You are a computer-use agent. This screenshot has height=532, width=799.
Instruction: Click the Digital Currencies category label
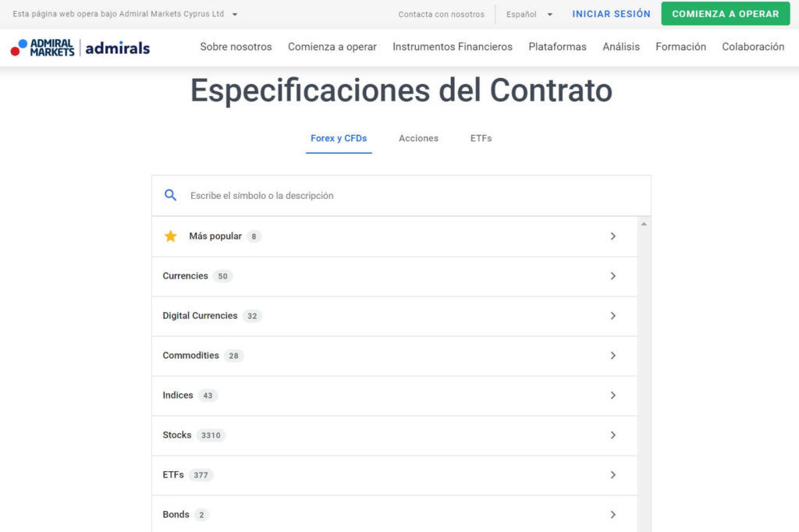[x=201, y=315]
